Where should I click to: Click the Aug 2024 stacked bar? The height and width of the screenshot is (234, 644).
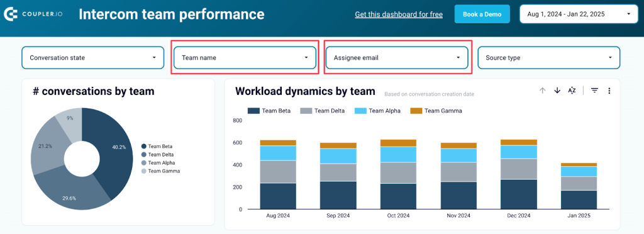pos(278,174)
